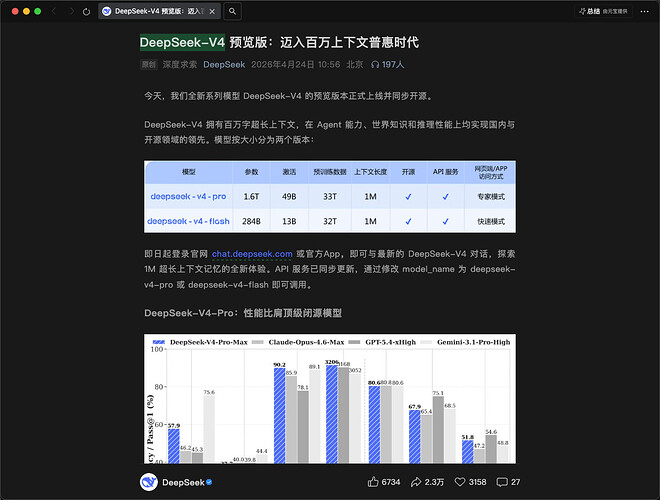Viewport: 660px width, 500px height.
Task: Click the DeepSeek-V4-Pro-Max legend swatch
Action: 159,342
